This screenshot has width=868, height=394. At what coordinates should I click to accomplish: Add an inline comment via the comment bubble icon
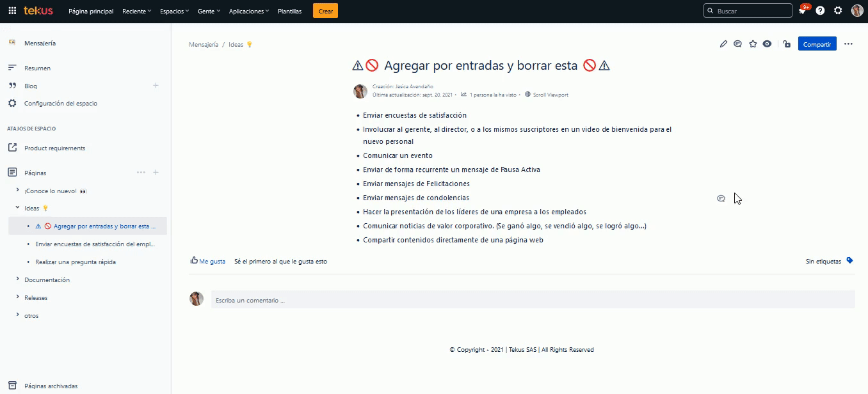737,43
